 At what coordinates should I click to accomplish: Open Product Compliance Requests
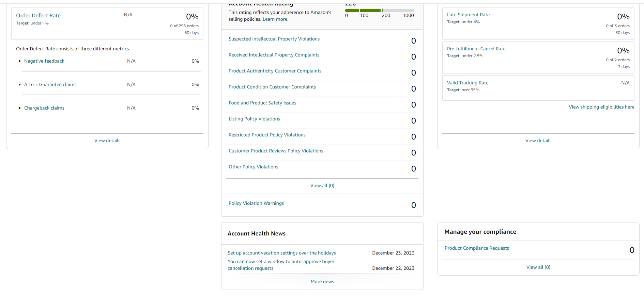pos(477,248)
